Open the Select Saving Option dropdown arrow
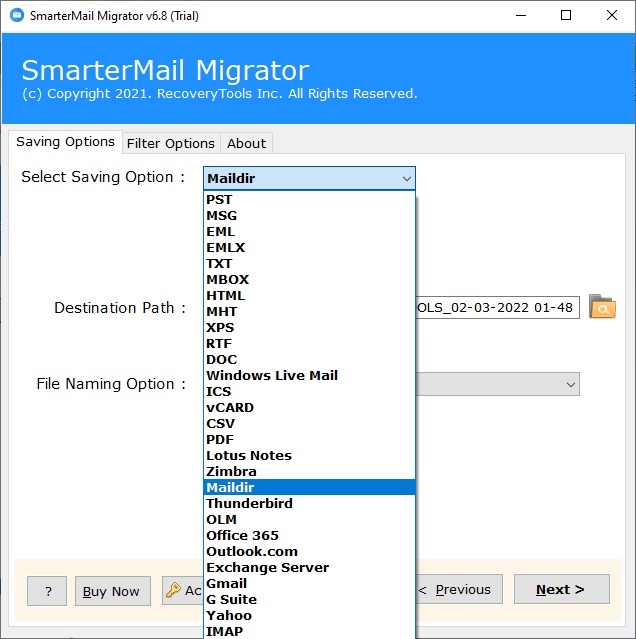This screenshot has width=636, height=639. tap(406, 178)
